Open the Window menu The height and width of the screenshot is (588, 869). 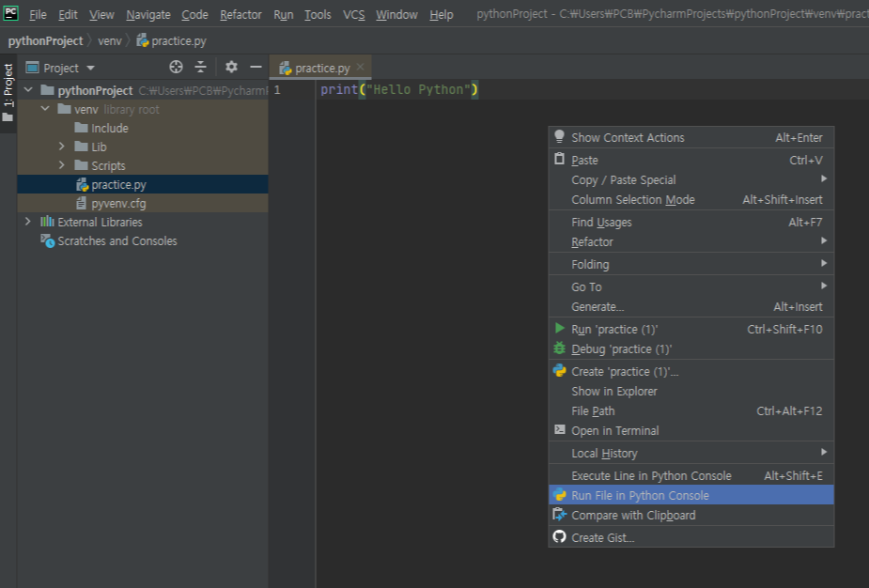pos(396,14)
